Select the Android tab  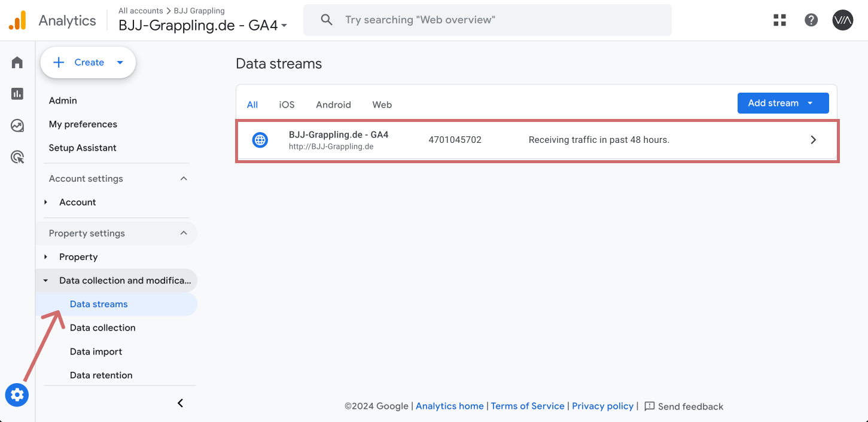click(333, 105)
